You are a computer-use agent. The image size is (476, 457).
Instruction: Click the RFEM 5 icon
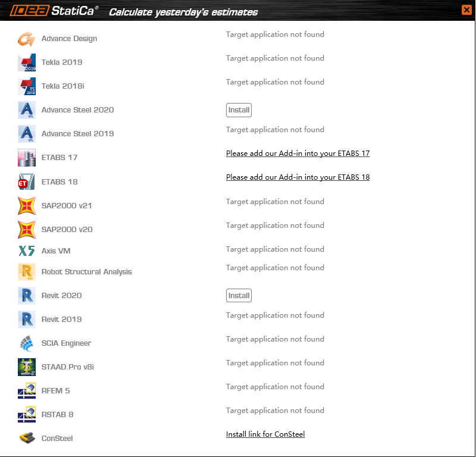[x=27, y=391]
